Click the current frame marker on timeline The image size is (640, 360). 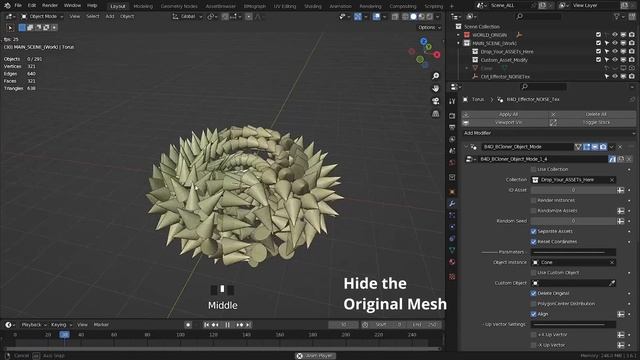64,335
